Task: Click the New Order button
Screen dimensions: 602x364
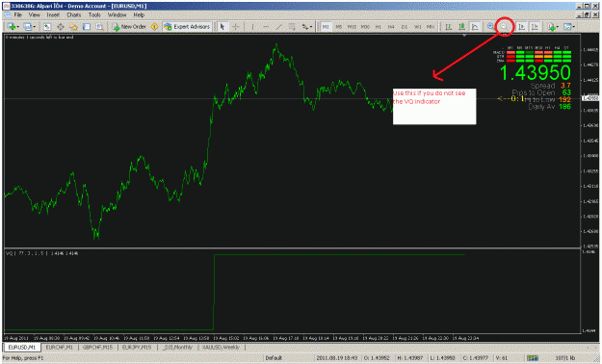Action: [129, 27]
